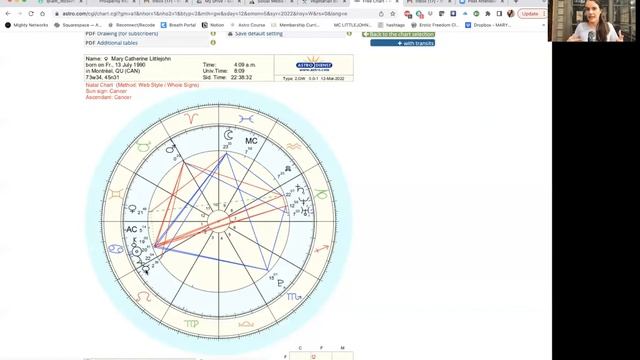Open the hashtags bookmark

391,25
